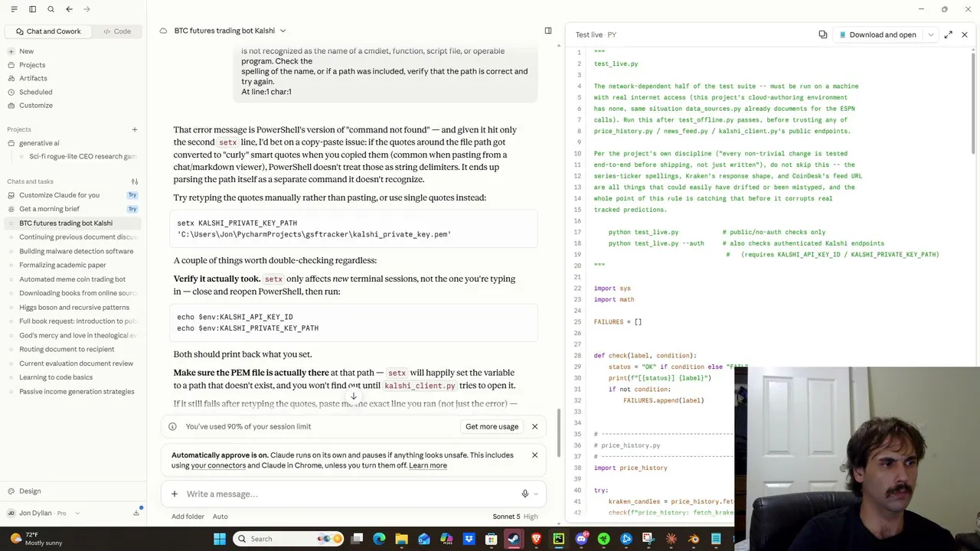Click Try next to Get a morning brief

point(132,209)
